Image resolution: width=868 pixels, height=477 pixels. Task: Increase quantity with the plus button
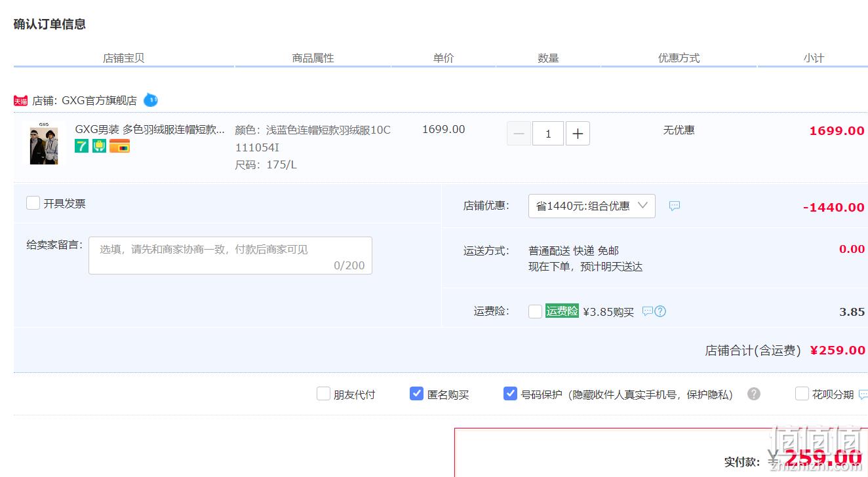coord(578,134)
